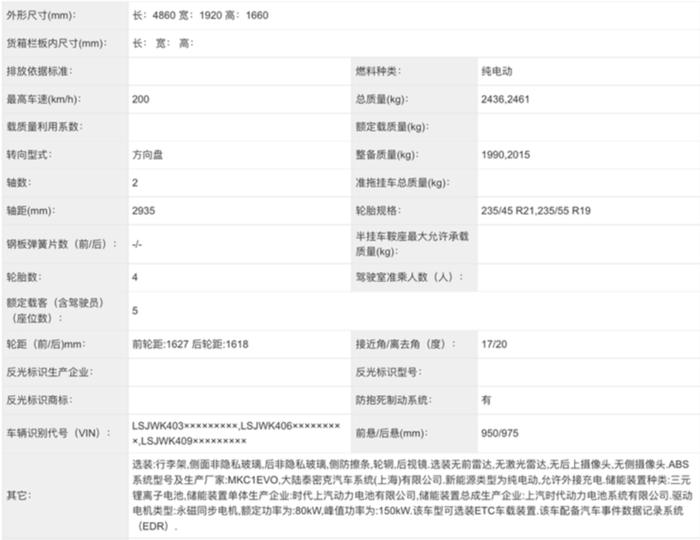Select the 反光标识型号 label
700x540 pixels.
[388, 372]
